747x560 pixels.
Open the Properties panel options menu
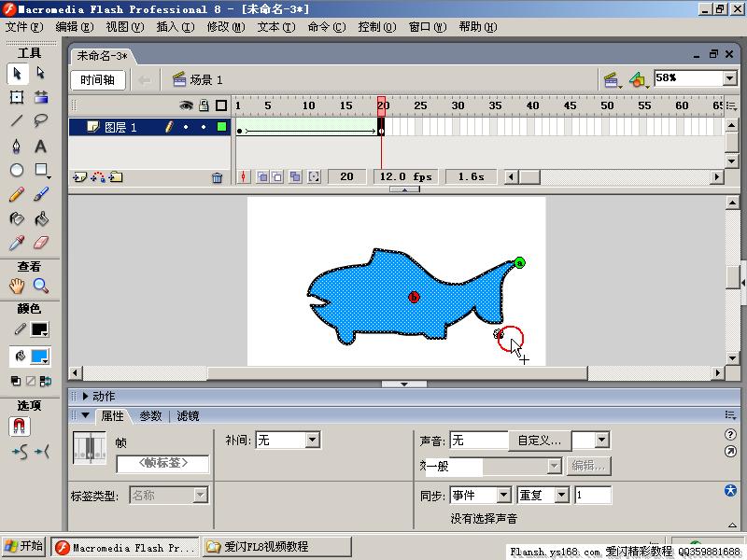tap(730, 415)
